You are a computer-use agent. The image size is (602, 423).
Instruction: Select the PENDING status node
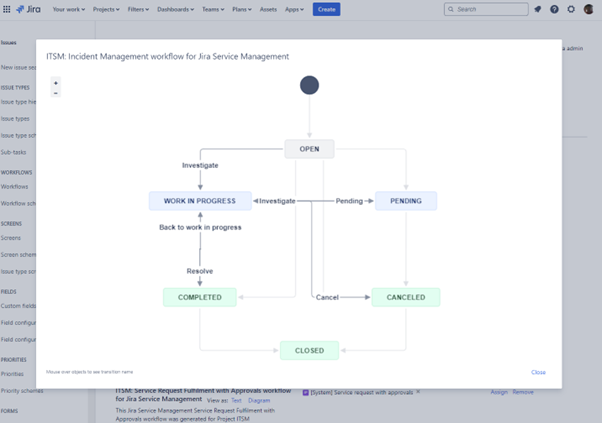[x=406, y=201]
